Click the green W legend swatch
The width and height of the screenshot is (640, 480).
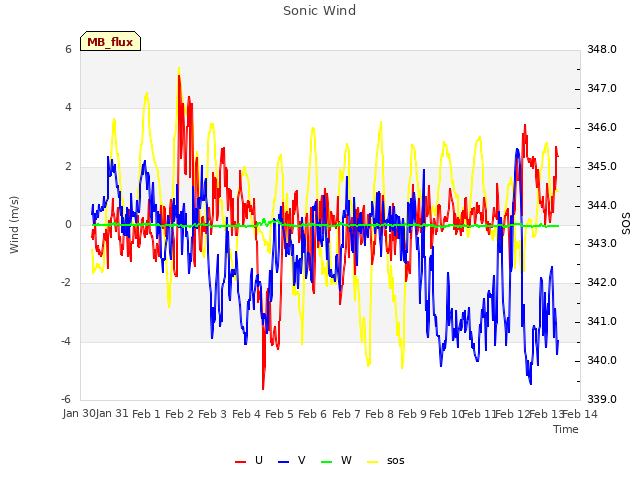tap(327, 462)
